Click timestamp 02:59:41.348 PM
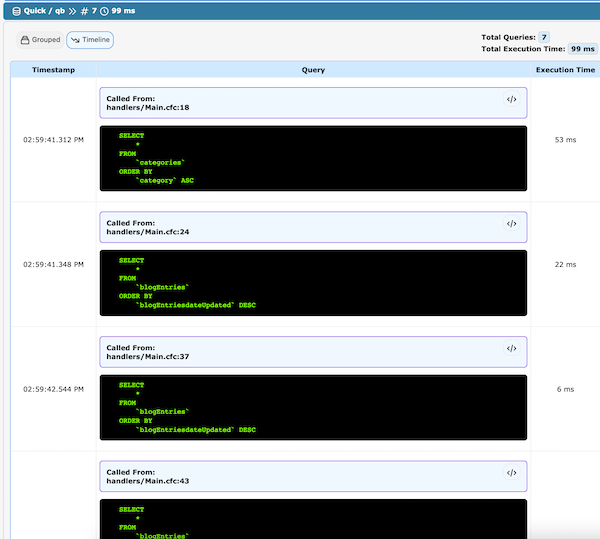Image resolution: width=600 pixels, height=539 pixels. [x=54, y=265]
